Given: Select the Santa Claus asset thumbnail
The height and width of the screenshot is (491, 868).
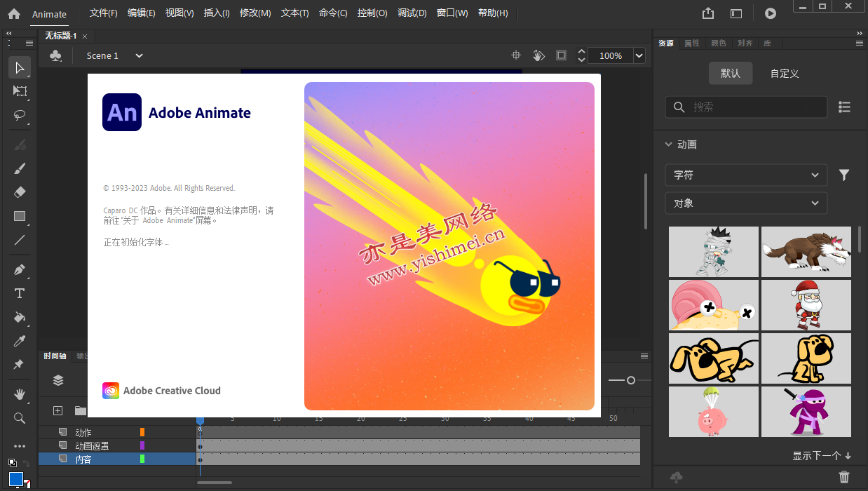Looking at the screenshot, I should (806, 305).
